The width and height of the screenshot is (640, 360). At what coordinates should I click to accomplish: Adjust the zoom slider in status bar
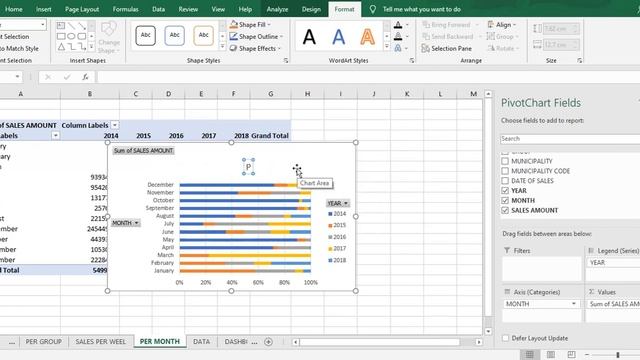pos(618,355)
